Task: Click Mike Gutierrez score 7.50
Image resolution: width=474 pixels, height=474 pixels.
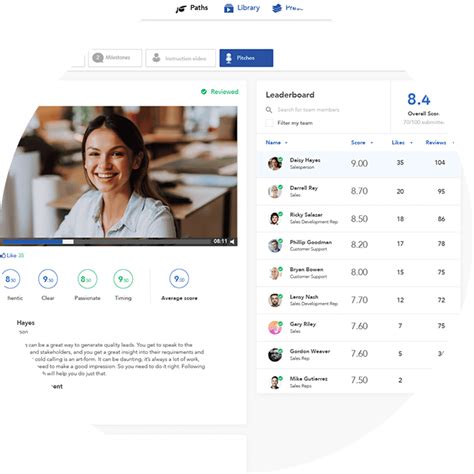Action: (359, 380)
